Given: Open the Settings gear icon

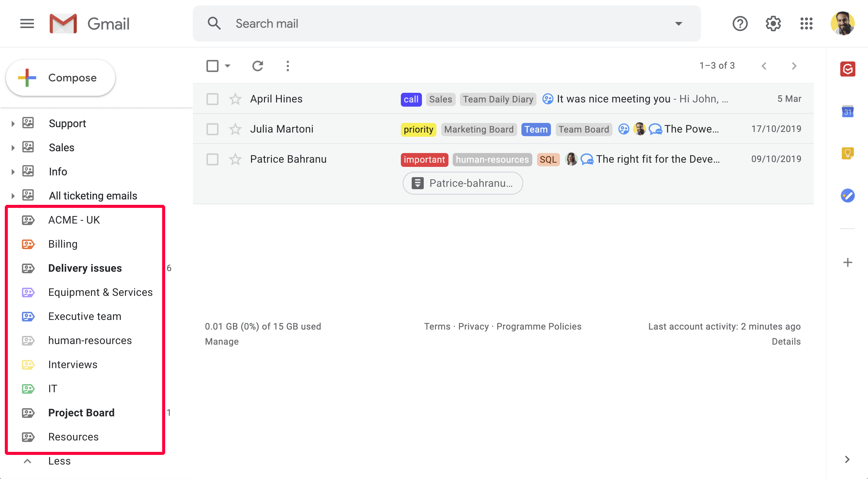Looking at the screenshot, I should pos(773,23).
